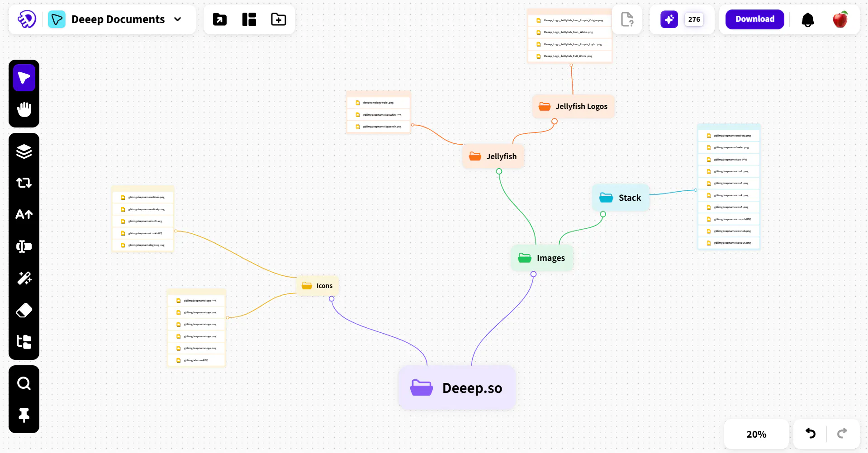Select the rename text cursor tool
Screen dimensions: 868x453
(x=24, y=246)
